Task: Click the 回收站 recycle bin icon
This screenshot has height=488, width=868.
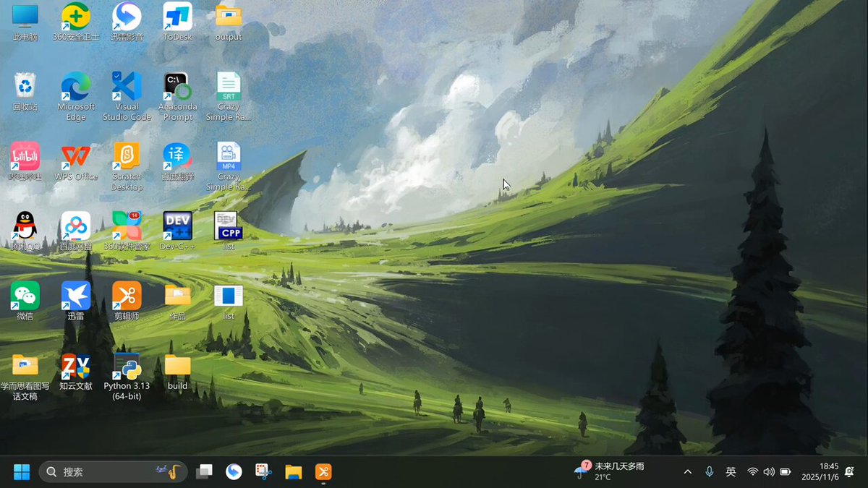Action: point(25,92)
